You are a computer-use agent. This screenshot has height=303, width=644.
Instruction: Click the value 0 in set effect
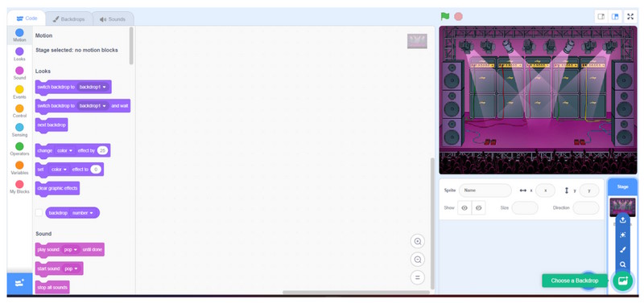coord(96,170)
